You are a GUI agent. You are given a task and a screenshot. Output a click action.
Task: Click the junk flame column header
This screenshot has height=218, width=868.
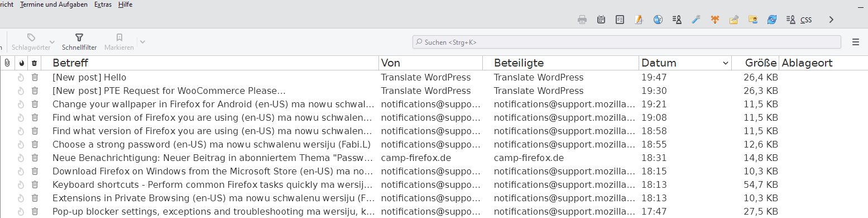[22, 63]
